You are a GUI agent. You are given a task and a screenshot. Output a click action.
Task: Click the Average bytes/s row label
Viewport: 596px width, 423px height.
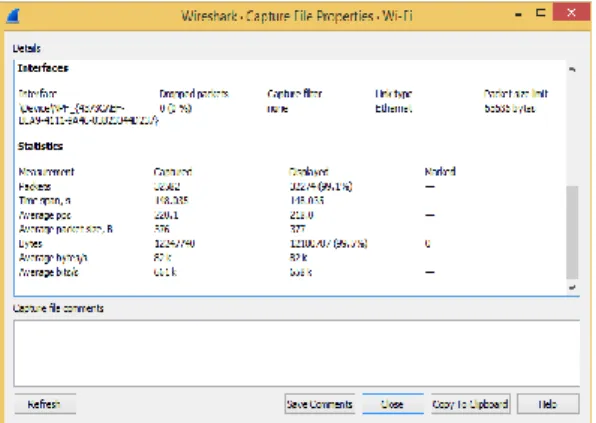(x=53, y=258)
